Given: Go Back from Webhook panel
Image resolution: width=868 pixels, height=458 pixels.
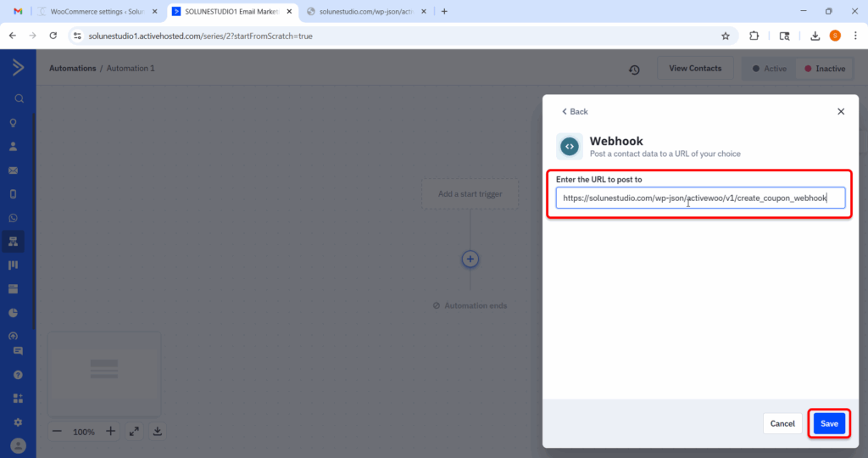Looking at the screenshot, I should [575, 111].
